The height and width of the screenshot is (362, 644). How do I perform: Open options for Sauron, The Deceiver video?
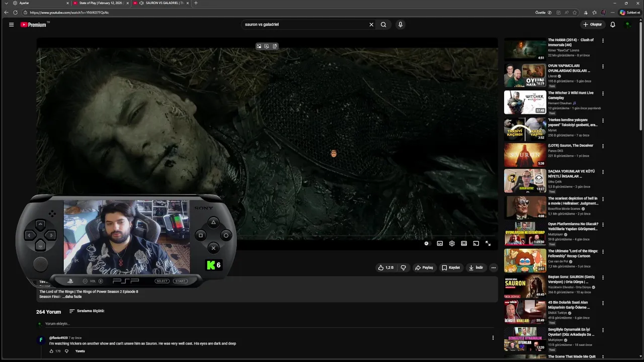[x=603, y=146]
